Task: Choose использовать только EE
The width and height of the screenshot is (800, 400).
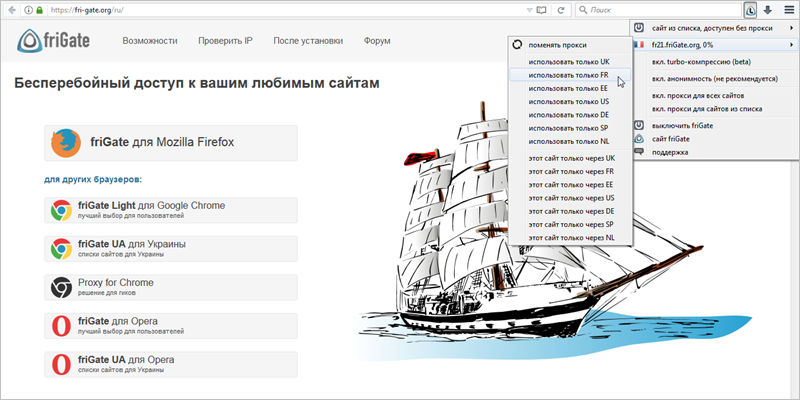Action: [570, 88]
